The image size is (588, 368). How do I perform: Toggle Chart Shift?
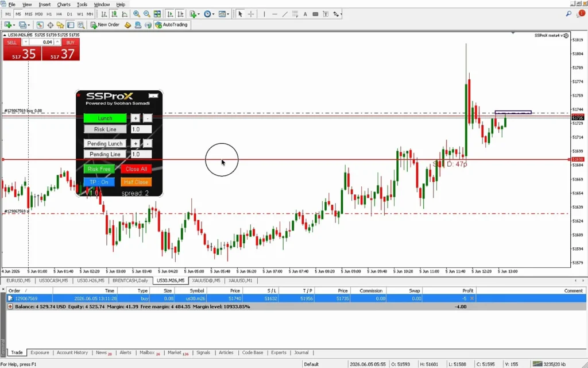180,14
